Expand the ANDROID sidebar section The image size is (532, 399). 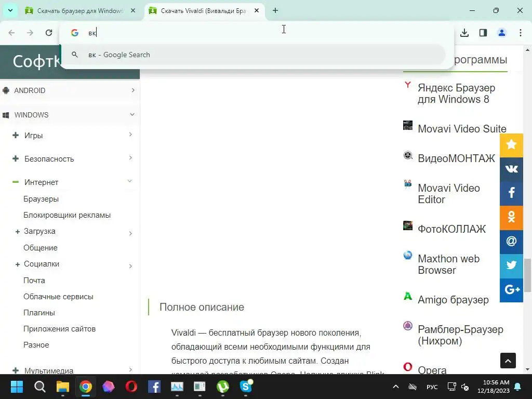click(70, 90)
